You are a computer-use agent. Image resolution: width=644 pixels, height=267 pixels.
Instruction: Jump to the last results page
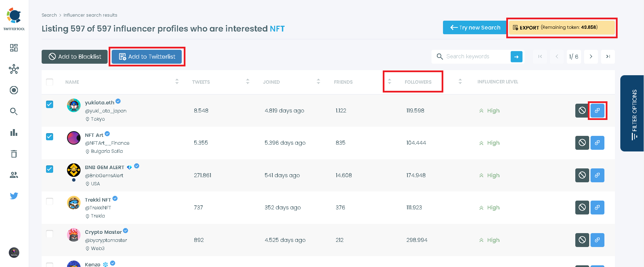(x=608, y=57)
